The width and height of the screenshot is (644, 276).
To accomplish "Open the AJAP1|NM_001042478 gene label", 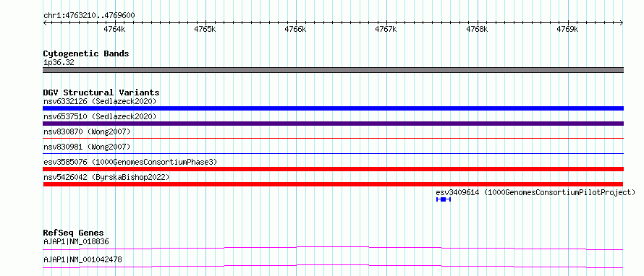I will pyautogui.click(x=82, y=259).
